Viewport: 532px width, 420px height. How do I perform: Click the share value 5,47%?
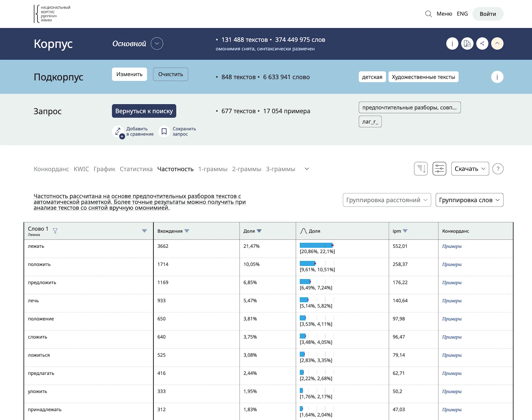click(250, 301)
